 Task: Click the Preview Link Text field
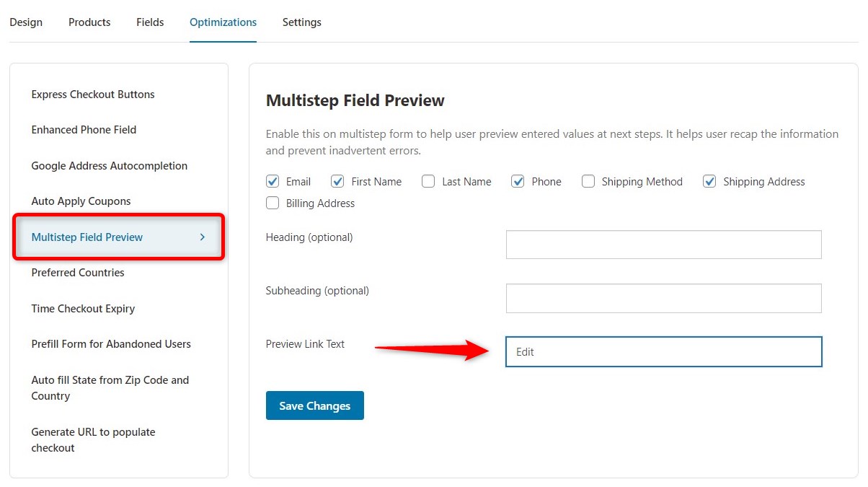pos(663,351)
